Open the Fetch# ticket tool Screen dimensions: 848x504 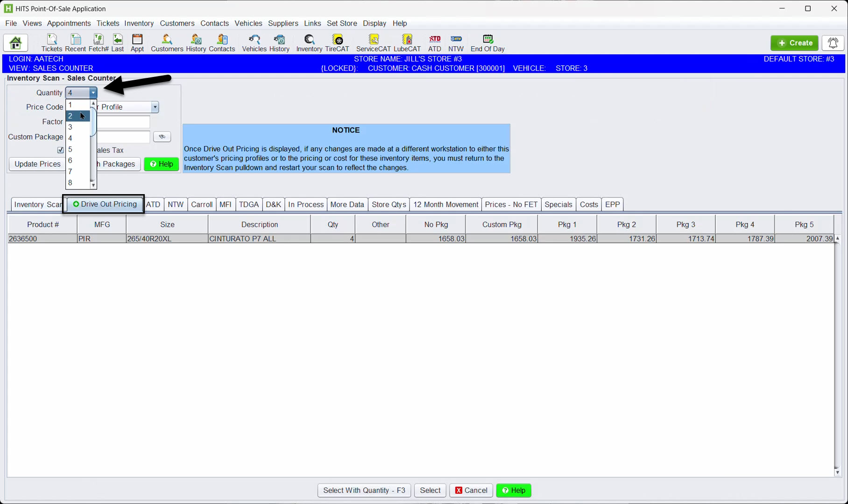(98, 43)
